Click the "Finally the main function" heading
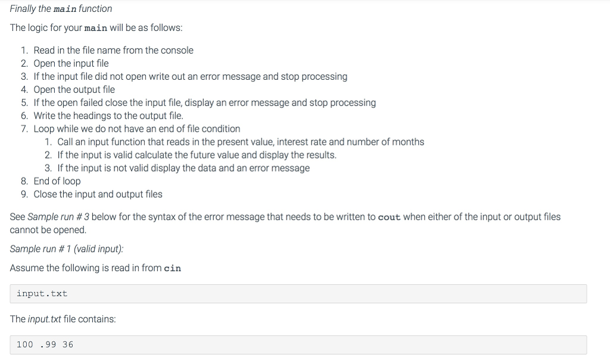This screenshot has height=364, width=610. [x=61, y=9]
